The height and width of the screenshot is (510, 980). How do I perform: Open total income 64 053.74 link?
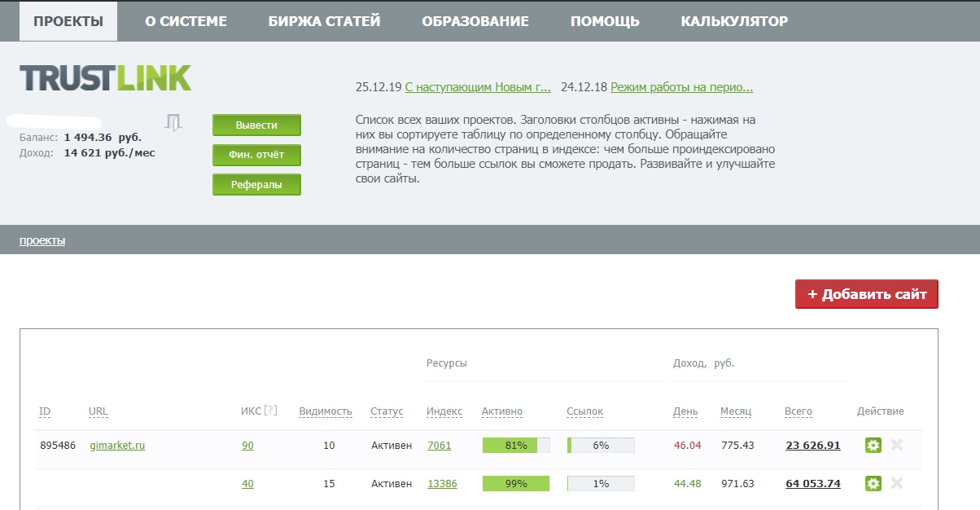812,483
